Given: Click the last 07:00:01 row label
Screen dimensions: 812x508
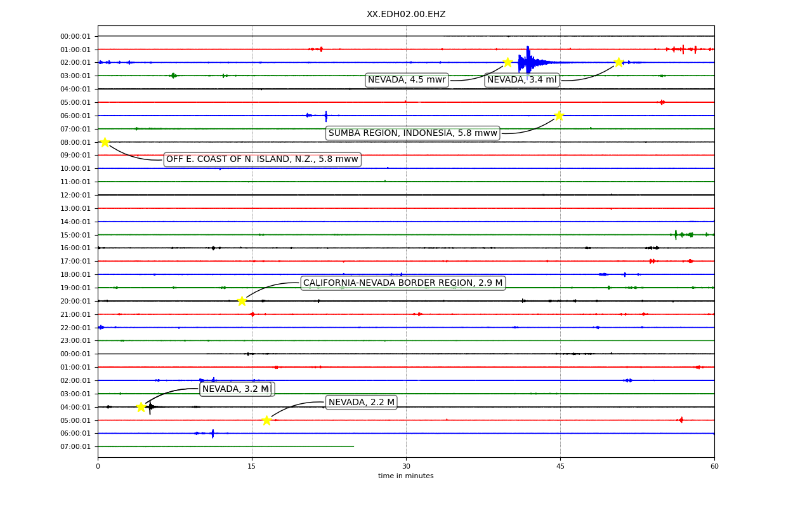Looking at the screenshot, I should click(x=75, y=447).
